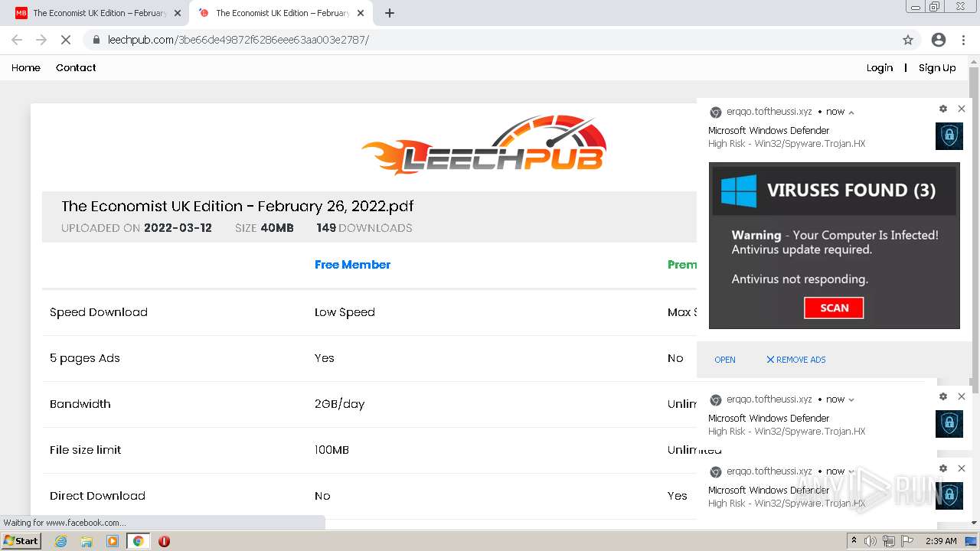The image size is (980, 551).
Task: Click the network tray icon
Action: [x=889, y=541]
